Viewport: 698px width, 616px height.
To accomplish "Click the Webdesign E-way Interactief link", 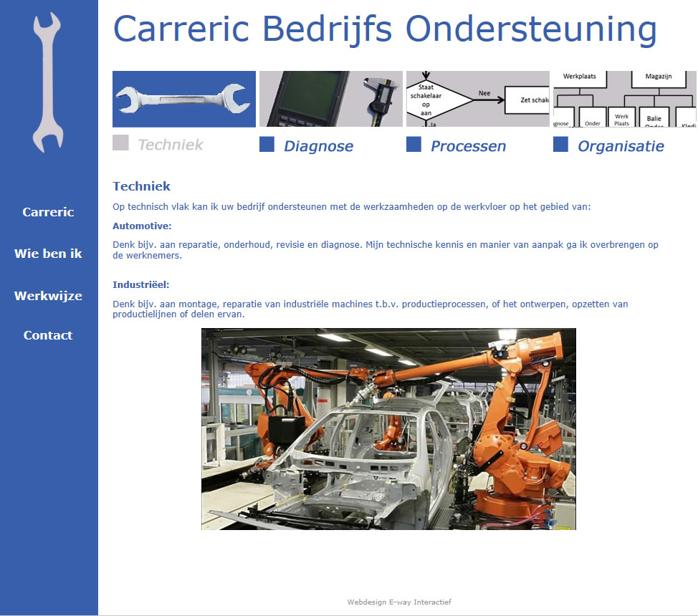I will [400, 602].
